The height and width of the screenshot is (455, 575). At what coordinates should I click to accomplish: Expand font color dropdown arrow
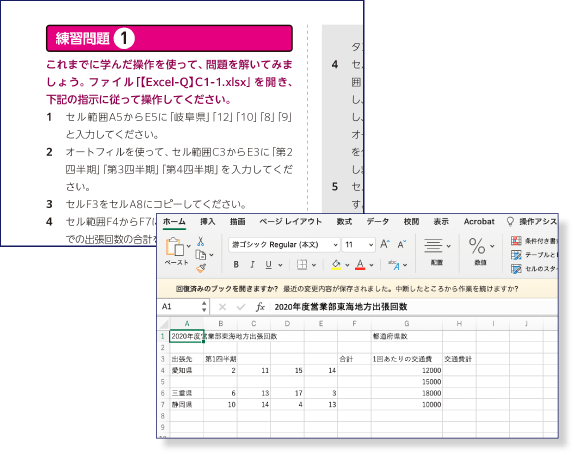[x=371, y=265]
